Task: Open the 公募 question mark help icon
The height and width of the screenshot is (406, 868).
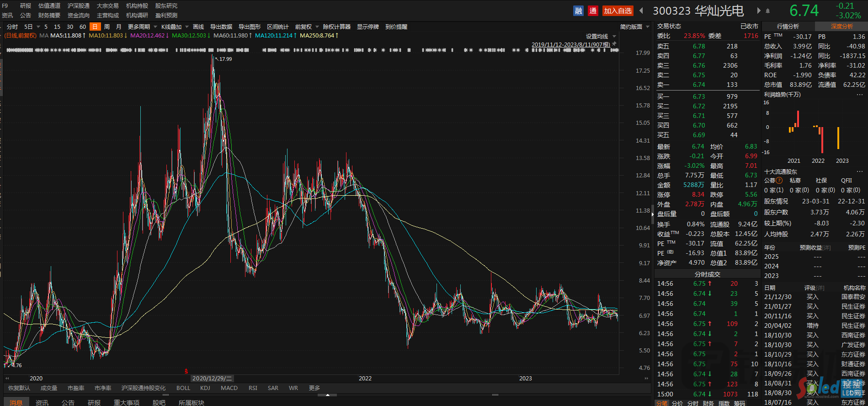Action: (779, 181)
